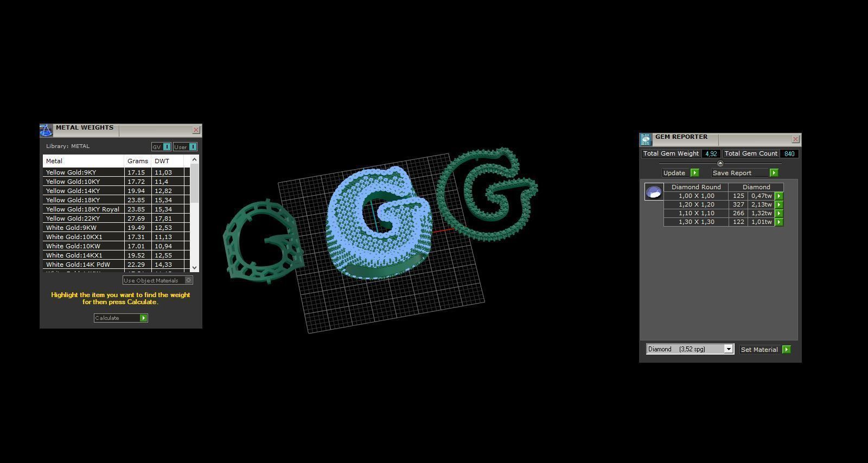Close the Metal Weights panel
This screenshot has width=868, height=463.
(x=196, y=130)
